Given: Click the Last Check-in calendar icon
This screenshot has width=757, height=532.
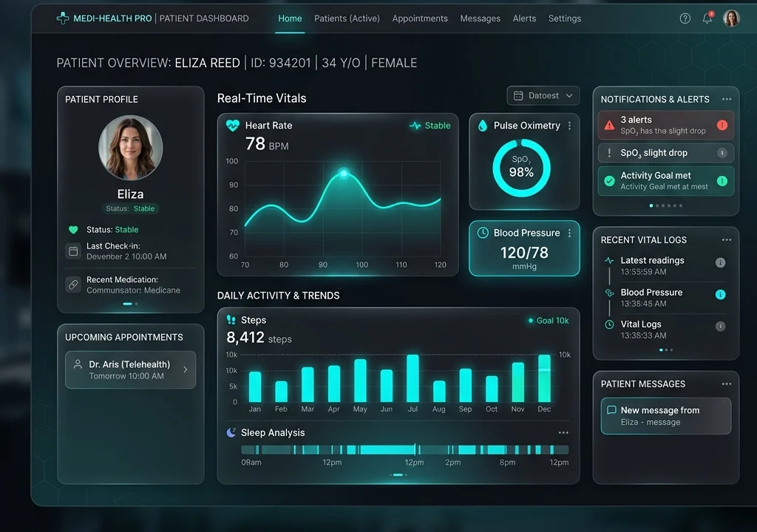Looking at the screenshot, I should coord(73,251).
